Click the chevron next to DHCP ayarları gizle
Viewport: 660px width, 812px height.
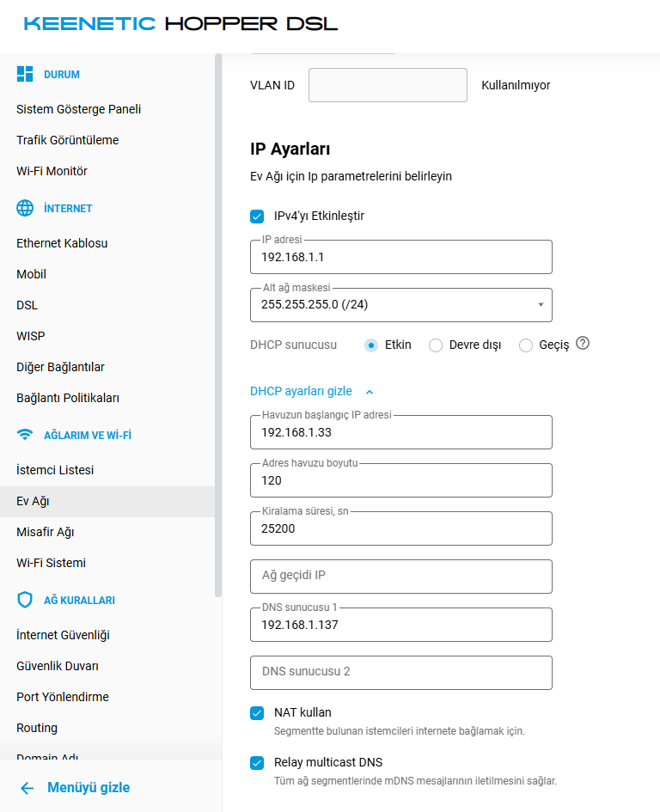click(x=370, y=392)
